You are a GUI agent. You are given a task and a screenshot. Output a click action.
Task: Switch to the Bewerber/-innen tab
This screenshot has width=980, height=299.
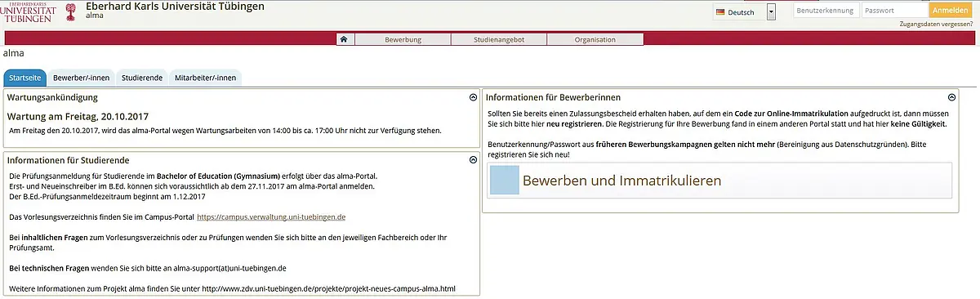81,78
